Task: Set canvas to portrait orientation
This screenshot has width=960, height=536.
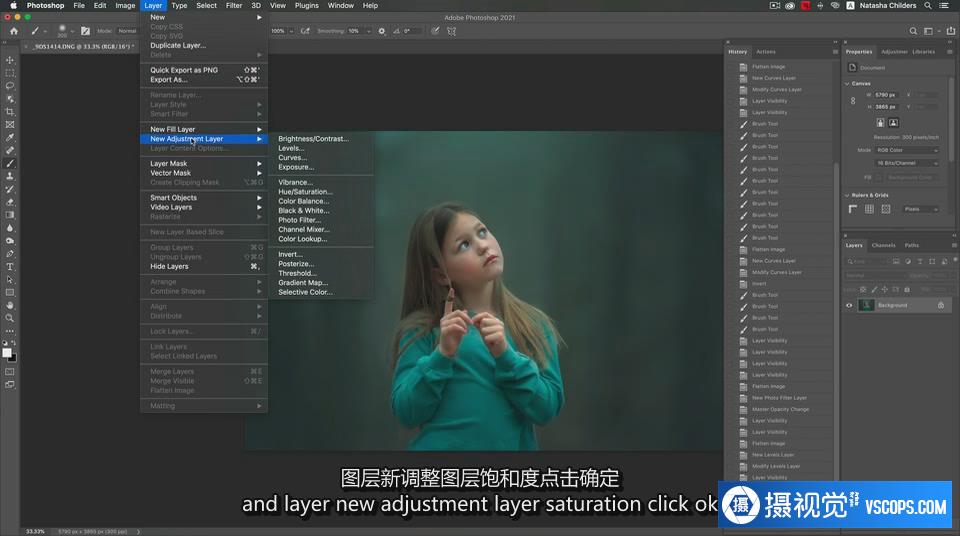Action: click(880, 123)
